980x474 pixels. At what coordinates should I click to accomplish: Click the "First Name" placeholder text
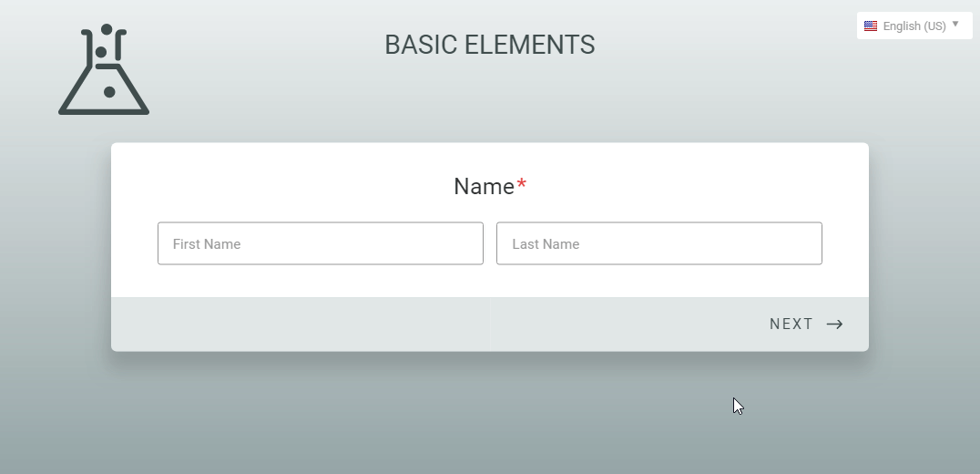tap(207, 244)
